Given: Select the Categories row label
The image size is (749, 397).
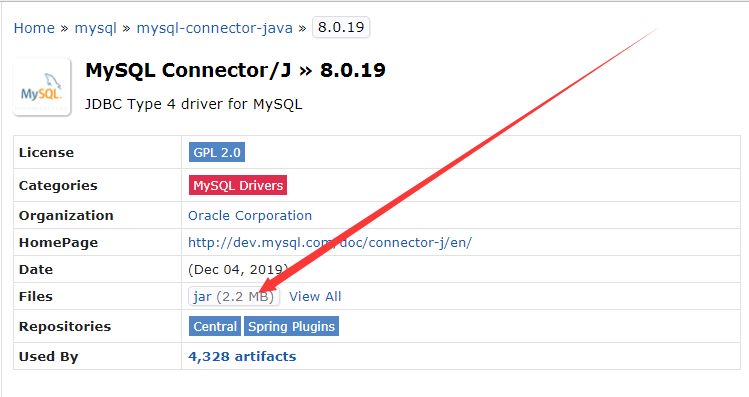Looking at the screenshot, I should pos(58,185).
